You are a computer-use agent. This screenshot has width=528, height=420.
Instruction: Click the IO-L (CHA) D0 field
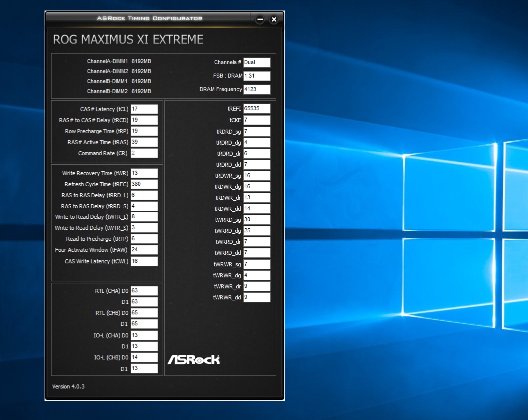click(144, 335)
